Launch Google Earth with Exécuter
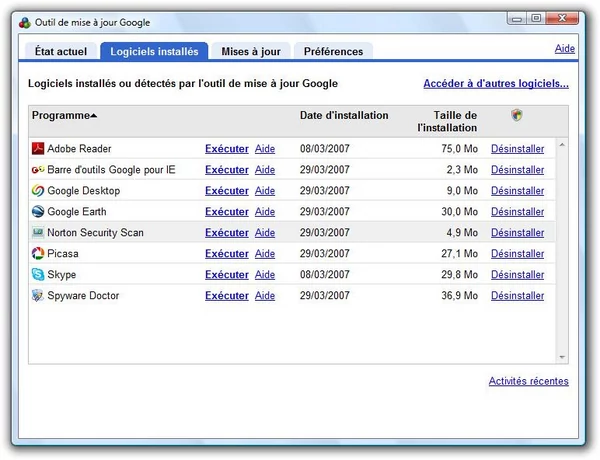This screenshot has width=600, height=460. 227,212
